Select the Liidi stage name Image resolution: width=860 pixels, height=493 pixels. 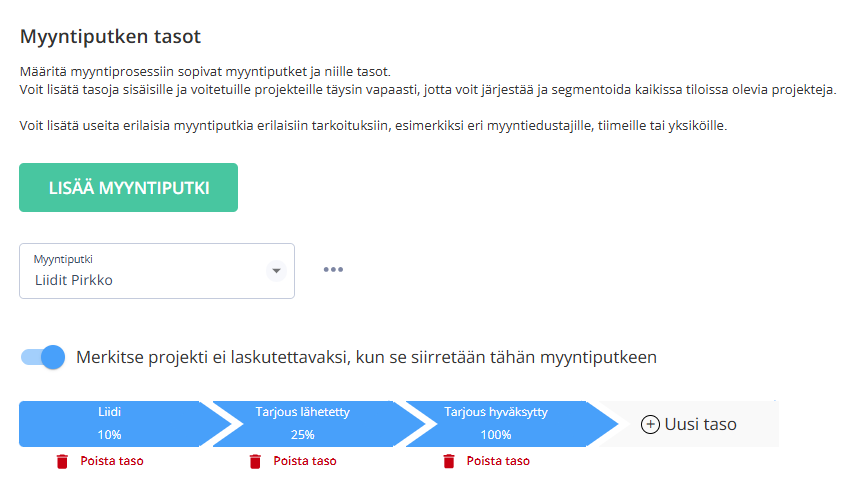110,412
